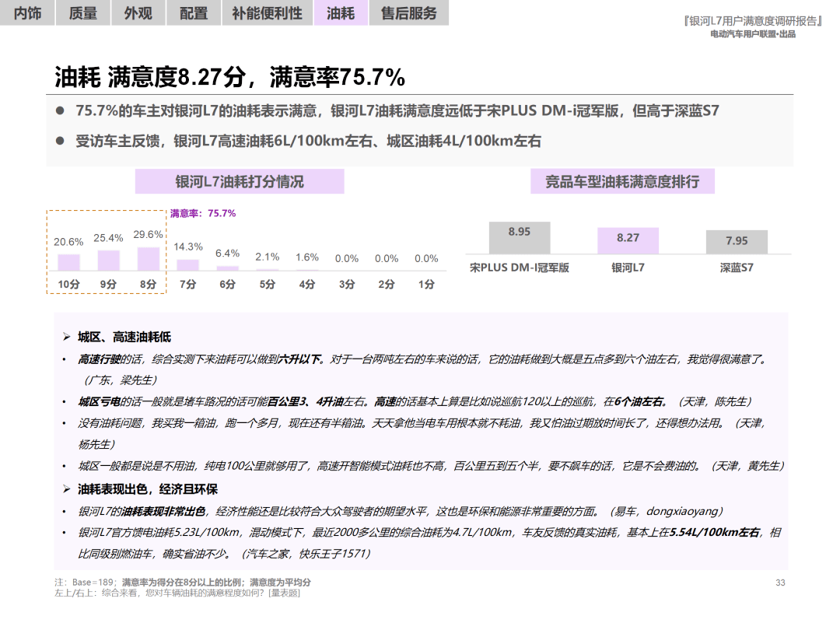Click the attribution (广东, 梁先生)
Image resolution: width=840 pixels, height=630 pixels.
[x=121, y=380]
